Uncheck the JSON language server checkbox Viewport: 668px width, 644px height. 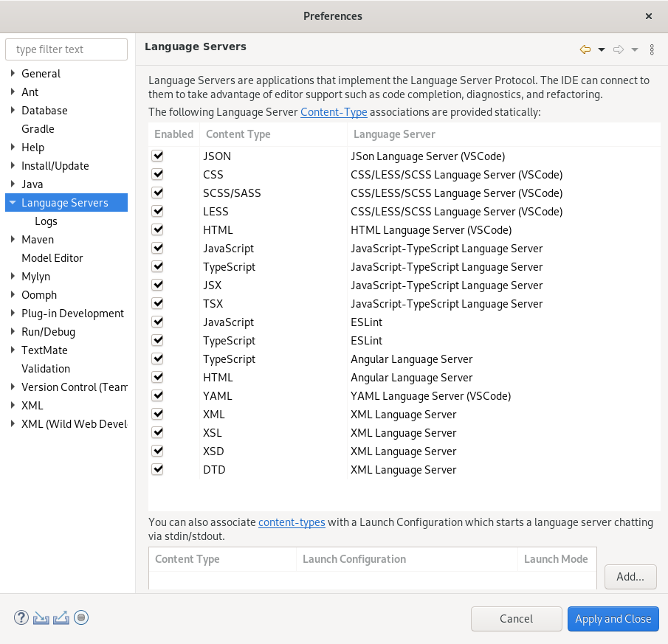point(157,156)
